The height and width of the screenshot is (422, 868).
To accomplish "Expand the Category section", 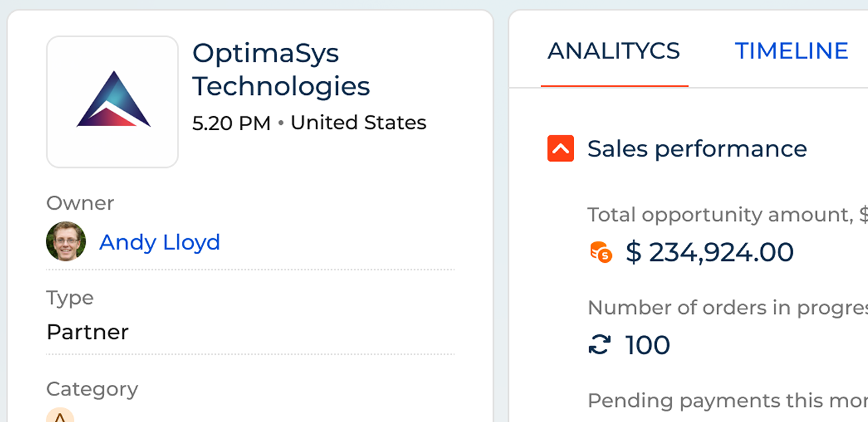I will [x=92, y=389].
